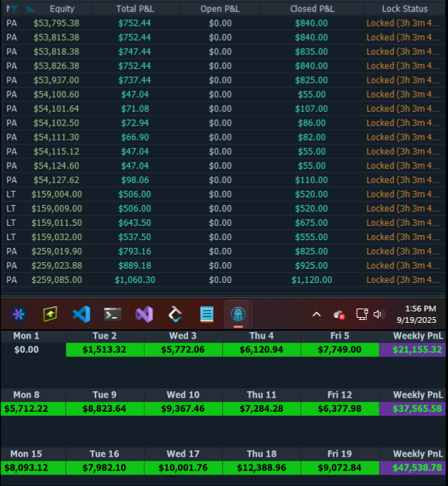Screen dimensions: 448x486
Task: Click the $259,019.90 equity value
Action: point(57,252)
